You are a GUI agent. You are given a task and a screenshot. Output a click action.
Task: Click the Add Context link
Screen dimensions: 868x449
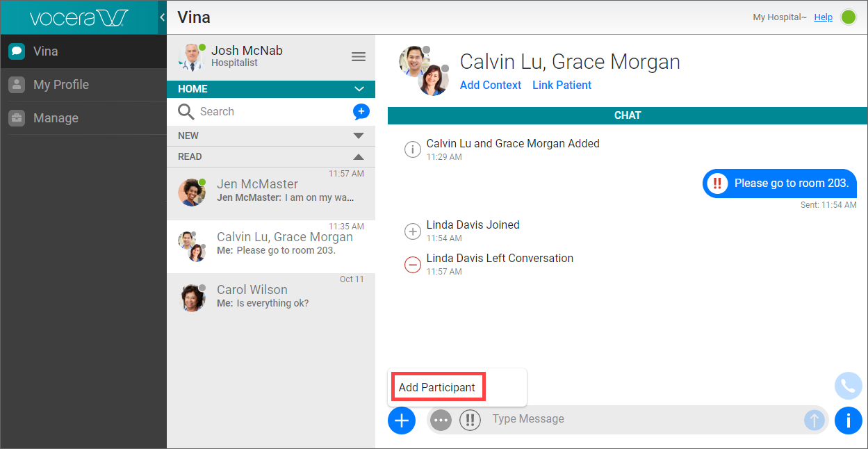click(x=491, y=85)
